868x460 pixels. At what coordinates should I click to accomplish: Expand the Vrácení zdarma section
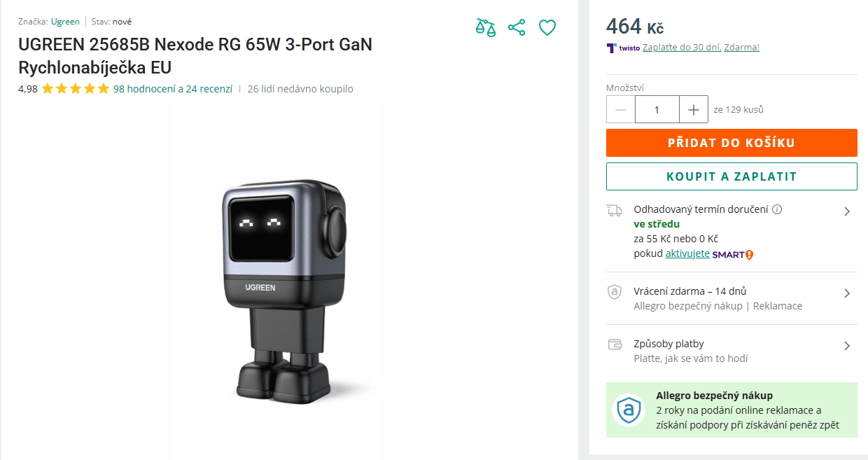(x=847, y=291)
